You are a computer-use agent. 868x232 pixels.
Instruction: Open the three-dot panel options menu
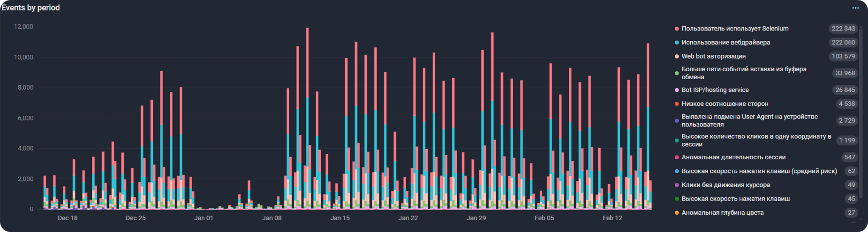(855, 8)
